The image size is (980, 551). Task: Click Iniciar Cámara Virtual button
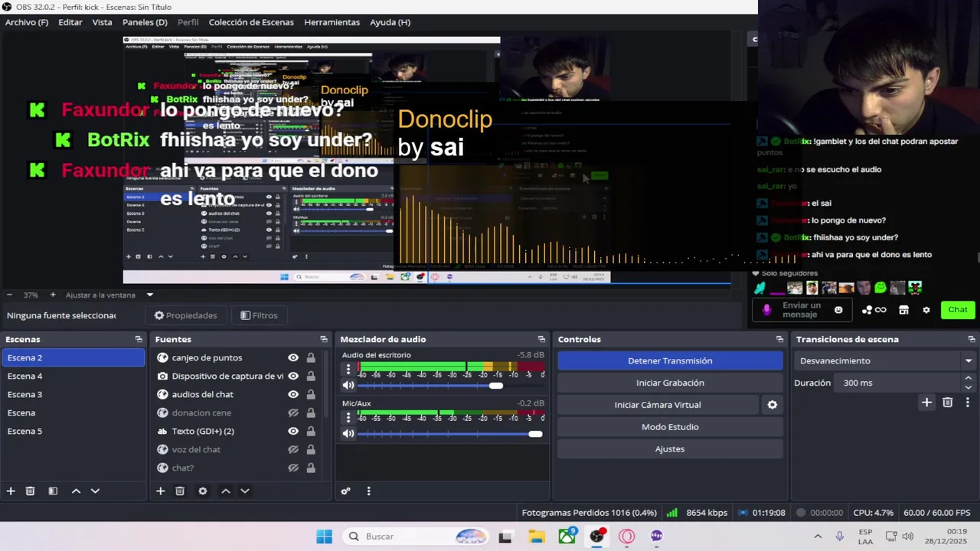pyautogui.click(x=658, y=405)
